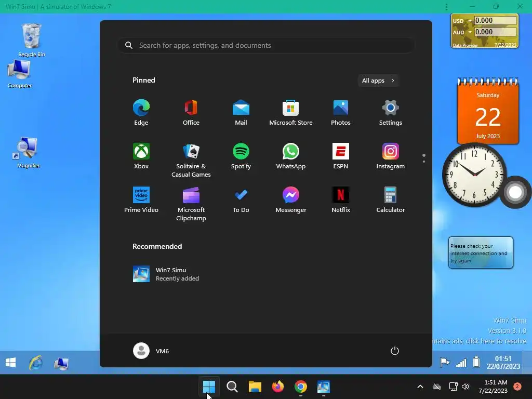Click the Windows 11 Start button
The width and height of the screenshot is (532, 399).
pyautogui.click(x=209, y=387)
